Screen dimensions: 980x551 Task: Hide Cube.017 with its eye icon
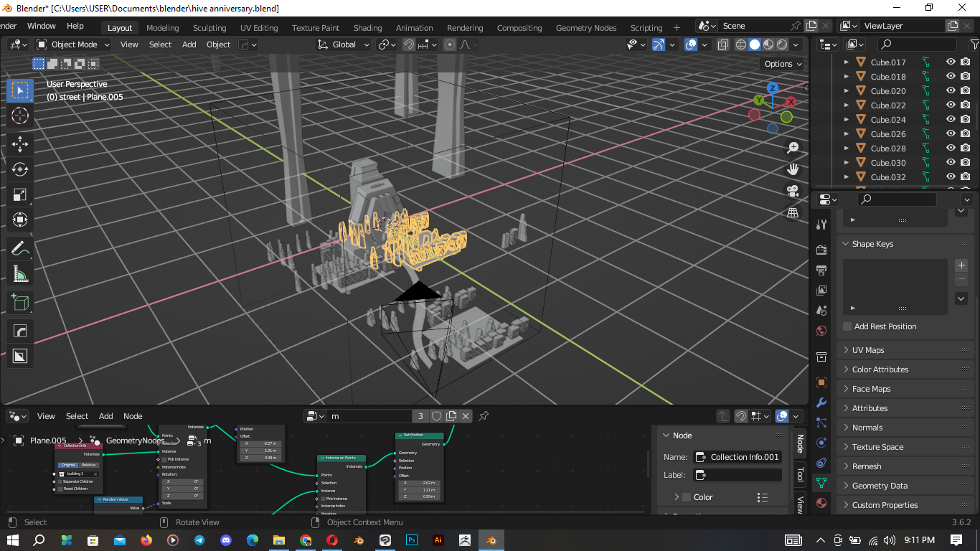tap(951, 62)
